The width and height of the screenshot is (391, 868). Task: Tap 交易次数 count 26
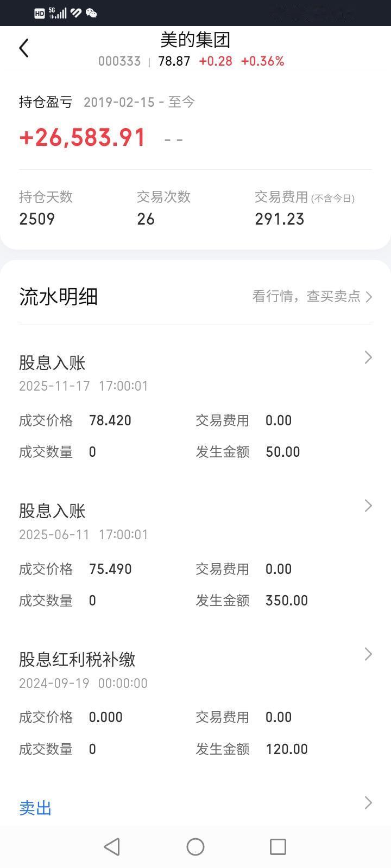tap(146, 219)
